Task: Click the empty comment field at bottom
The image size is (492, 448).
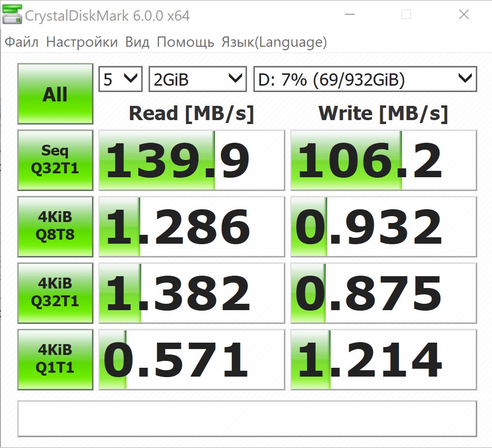Action: coord(247,418)
